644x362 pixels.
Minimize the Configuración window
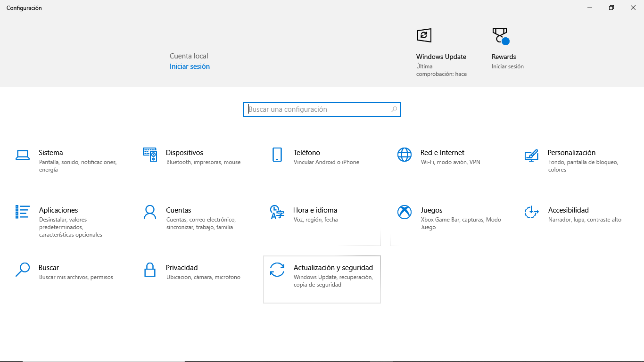click(590, 8)
